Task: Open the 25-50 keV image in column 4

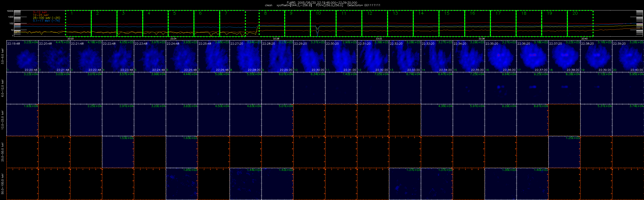Action: point(118,152)
